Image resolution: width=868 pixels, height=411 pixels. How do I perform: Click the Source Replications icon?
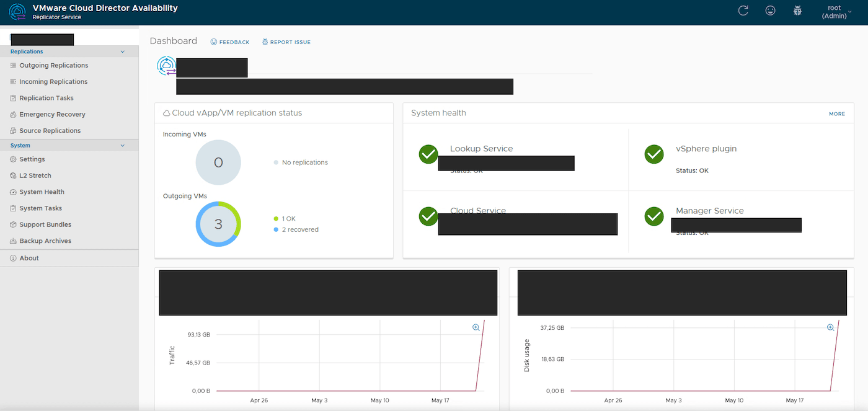pos(14,130)
